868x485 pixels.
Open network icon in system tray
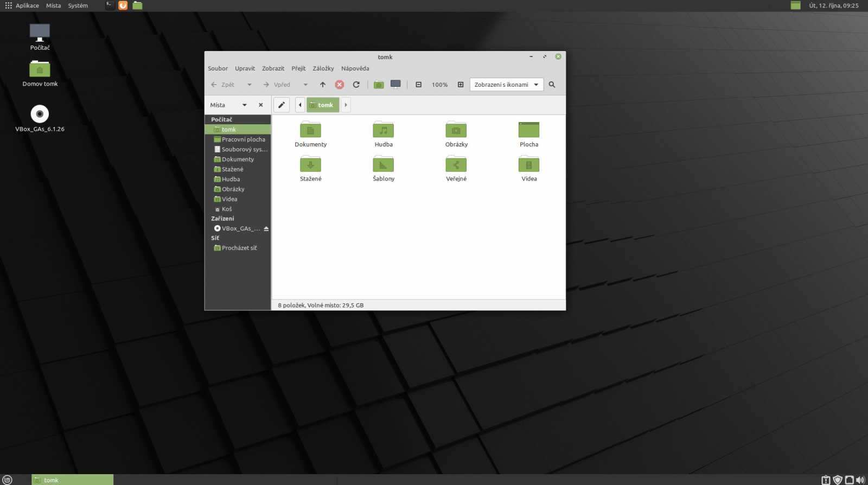(850, 480)
